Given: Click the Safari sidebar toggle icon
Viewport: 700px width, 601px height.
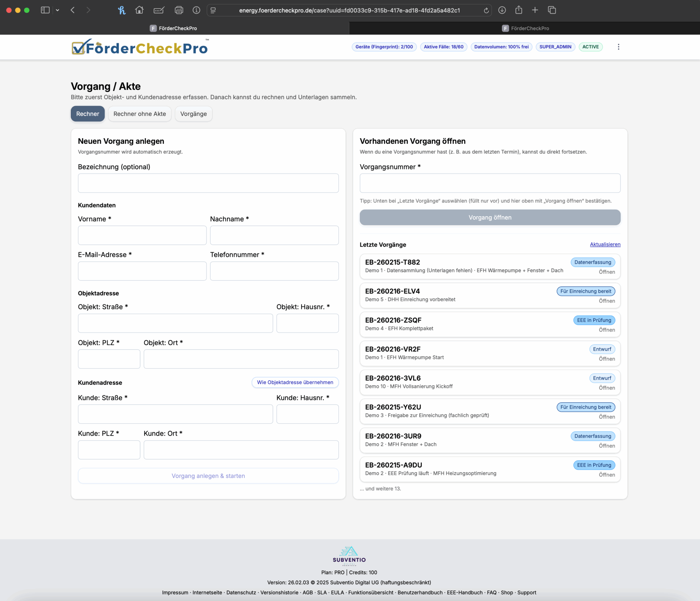Looking at the screenshot, I should [x=45, y=10].
